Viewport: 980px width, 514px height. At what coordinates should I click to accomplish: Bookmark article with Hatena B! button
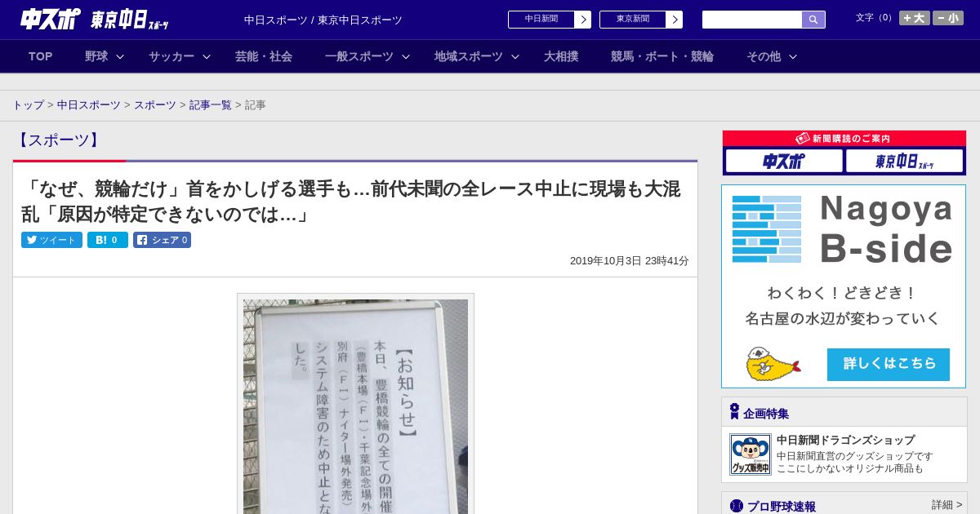point(108,240)
